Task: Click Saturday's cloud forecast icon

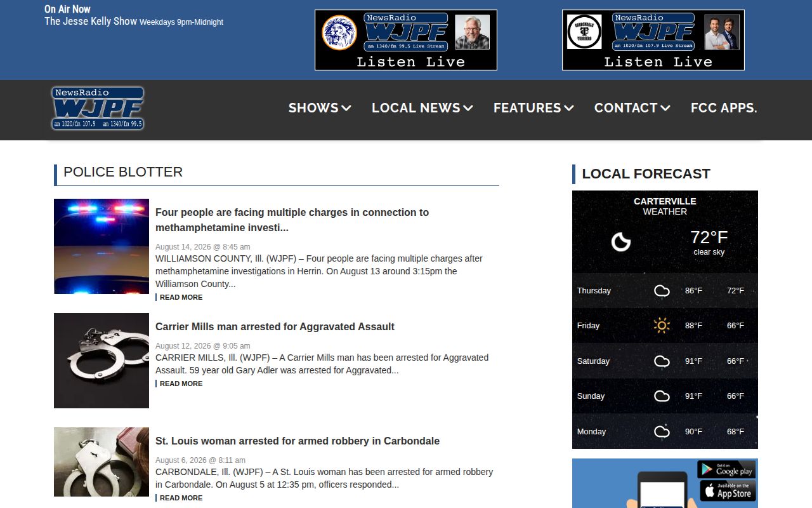Action: 662,361
